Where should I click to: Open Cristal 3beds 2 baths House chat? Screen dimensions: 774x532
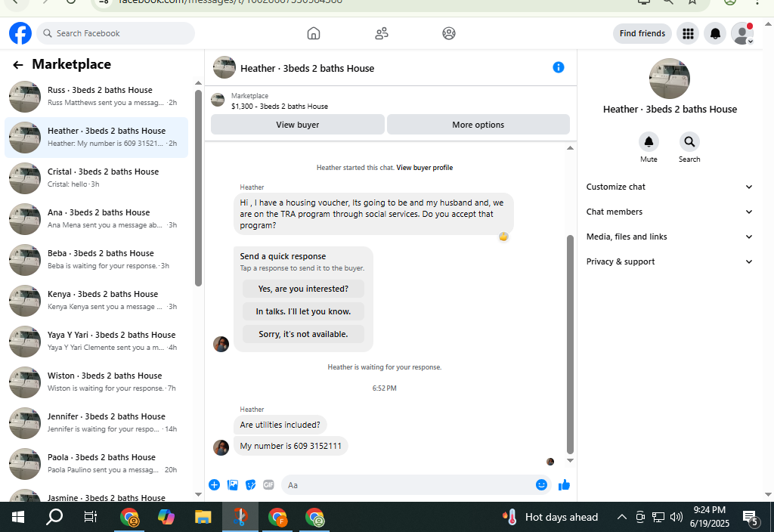tap(96, 178)
